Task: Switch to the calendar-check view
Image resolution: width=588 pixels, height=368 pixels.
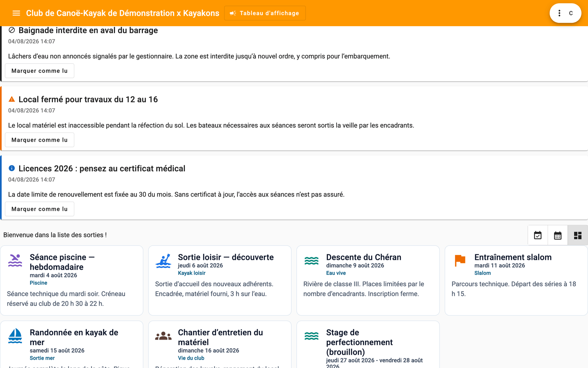Action: tap(538, 235)
